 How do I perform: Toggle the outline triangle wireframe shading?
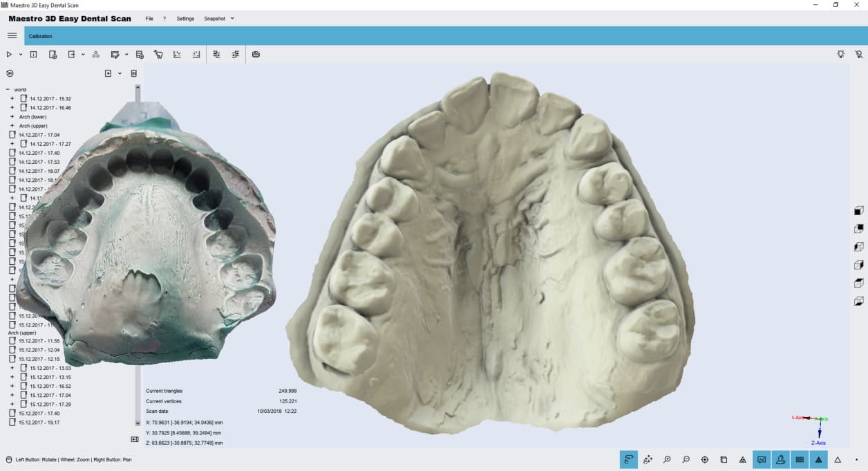[838, 459]
